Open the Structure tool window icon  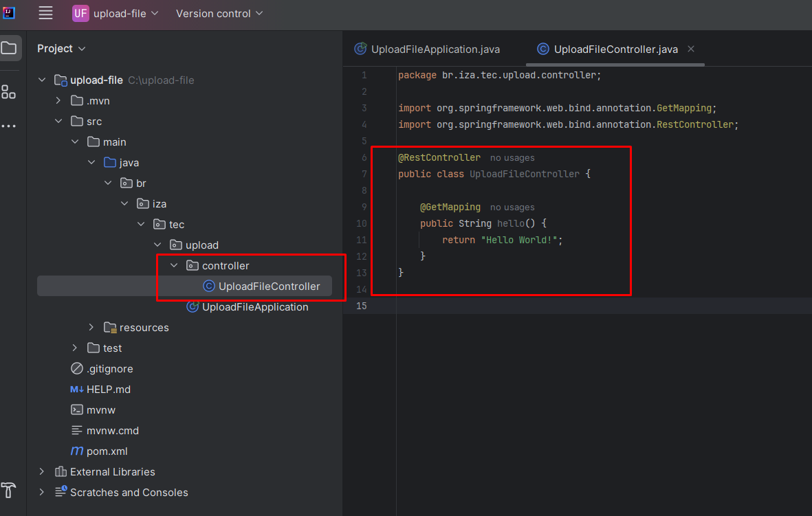8,92
